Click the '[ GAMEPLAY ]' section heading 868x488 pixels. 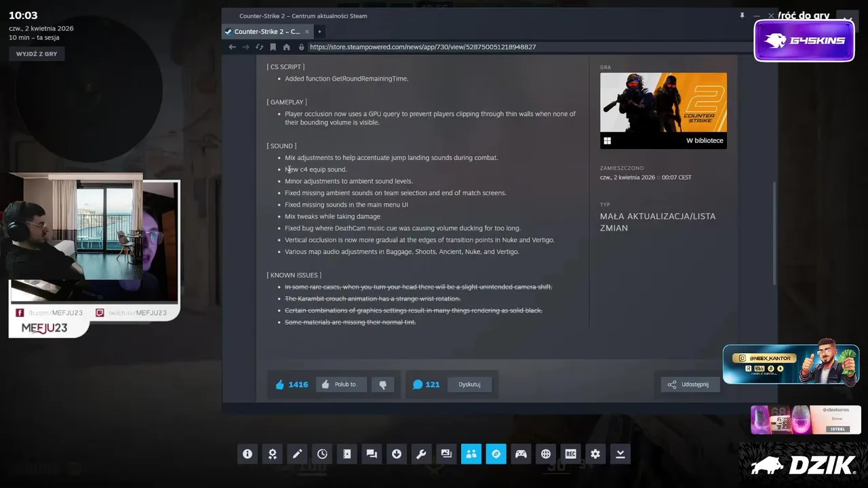point(287,102)
